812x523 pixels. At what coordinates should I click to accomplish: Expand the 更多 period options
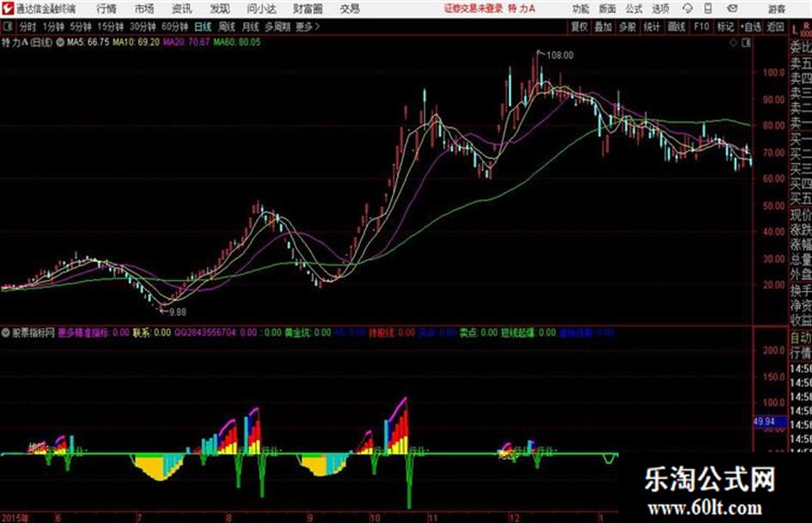tap(308, 27)
